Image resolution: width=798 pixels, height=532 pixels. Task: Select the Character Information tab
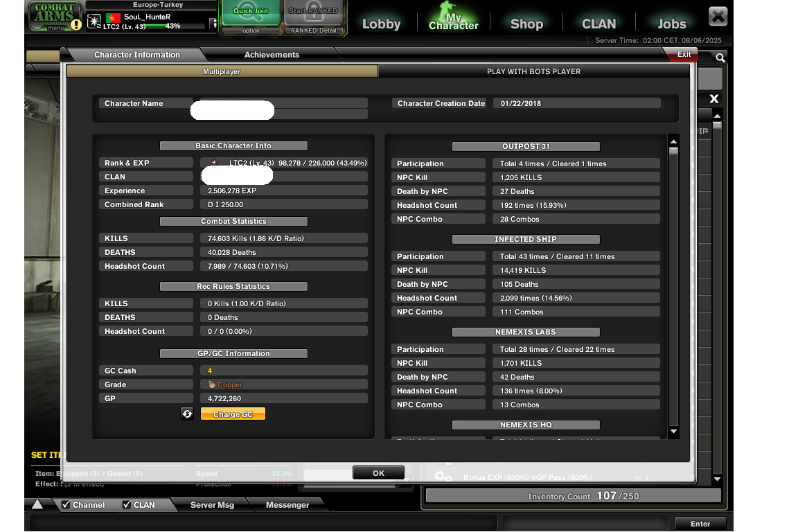137,55
